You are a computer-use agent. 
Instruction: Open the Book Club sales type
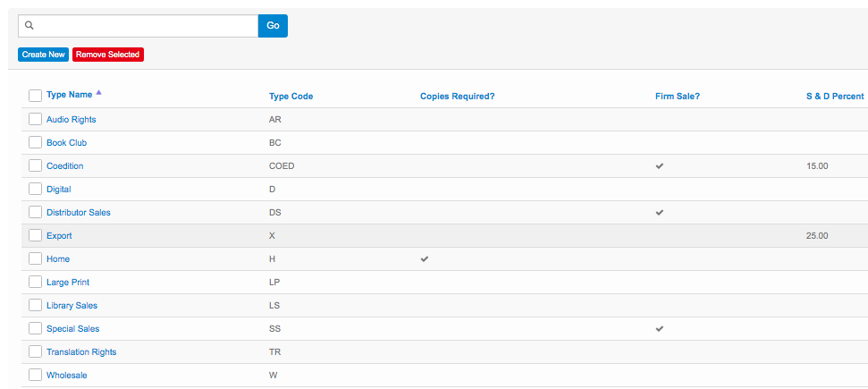(66, 143)
